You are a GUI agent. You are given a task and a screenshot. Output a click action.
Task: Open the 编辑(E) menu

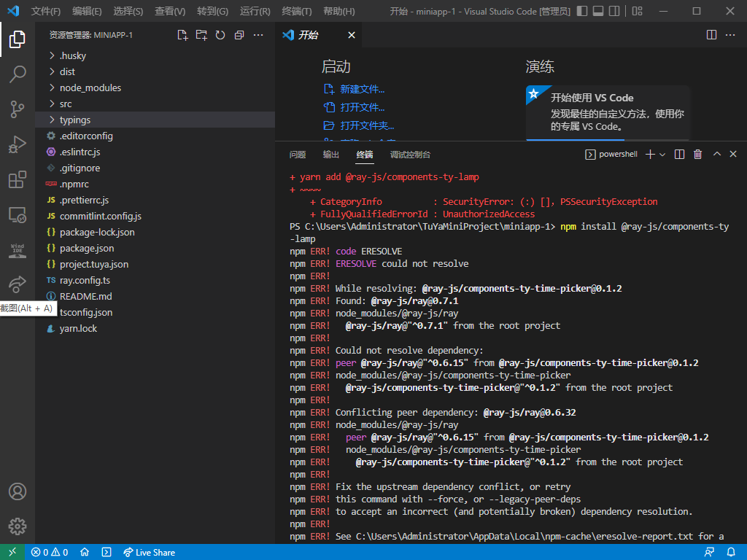tap(88, 11)
